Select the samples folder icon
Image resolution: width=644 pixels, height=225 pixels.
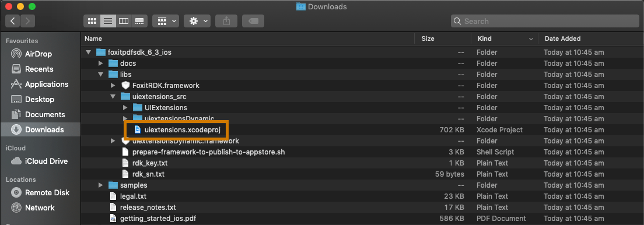point(113,185)
